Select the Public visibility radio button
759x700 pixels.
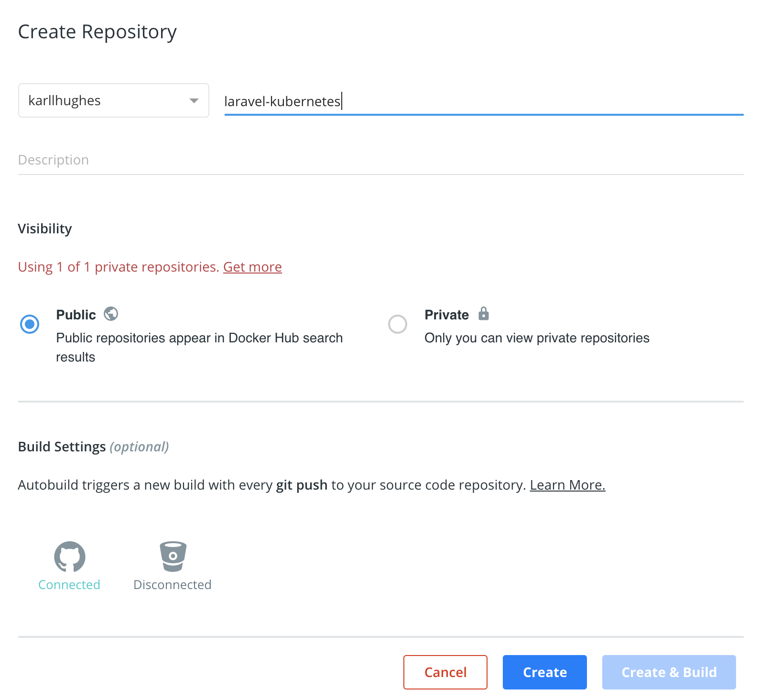(x=30, y=324)
